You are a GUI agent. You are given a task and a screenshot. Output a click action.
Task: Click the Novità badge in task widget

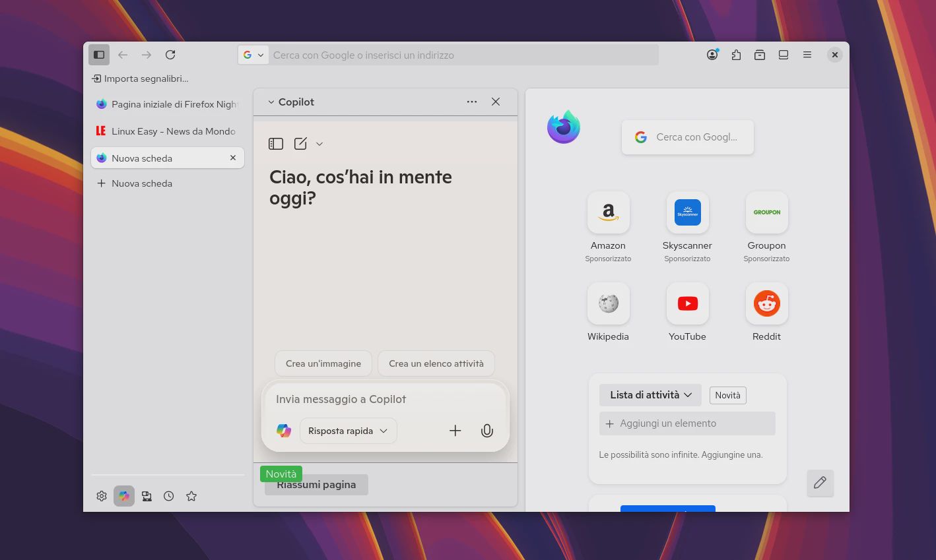click(727, 395)
